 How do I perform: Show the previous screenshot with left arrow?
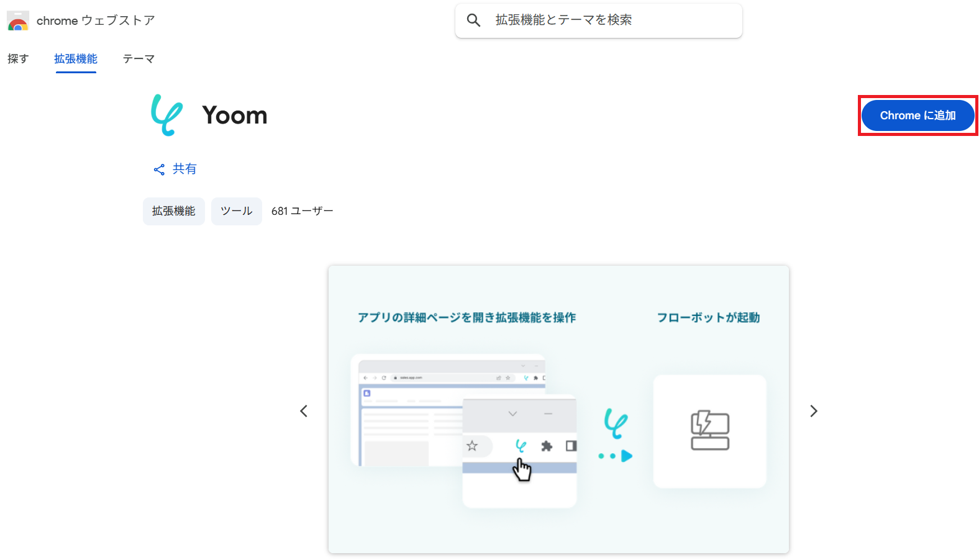pyautogui.click(x=304, y=411)
